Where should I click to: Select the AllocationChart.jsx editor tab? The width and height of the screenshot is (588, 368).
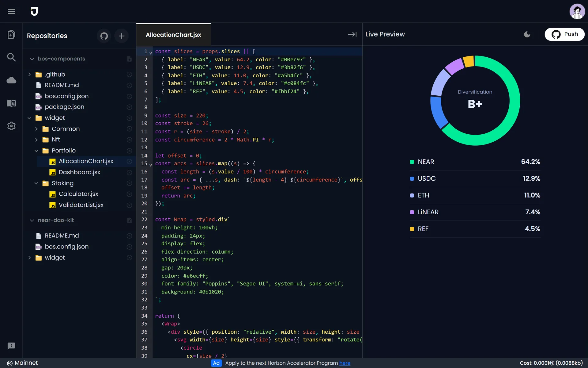click(173, 35)
